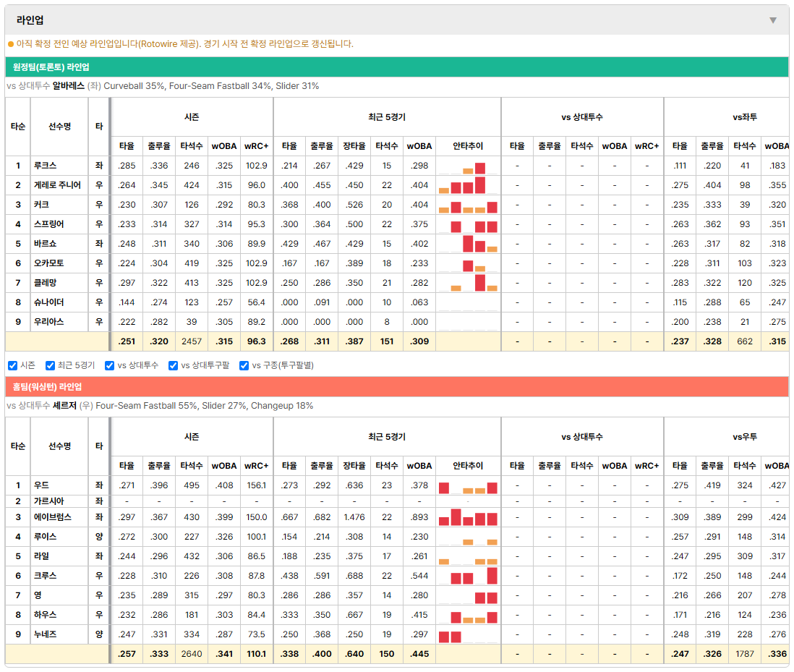The height and width of the screenshot is (672, 794).
Task: Click 우드 hit trend bar chart
Action: (468, 485)
